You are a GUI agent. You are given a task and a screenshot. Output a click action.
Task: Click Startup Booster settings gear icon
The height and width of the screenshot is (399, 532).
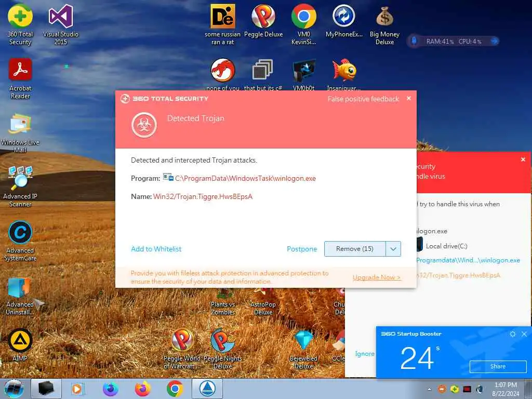coord(513,334)
